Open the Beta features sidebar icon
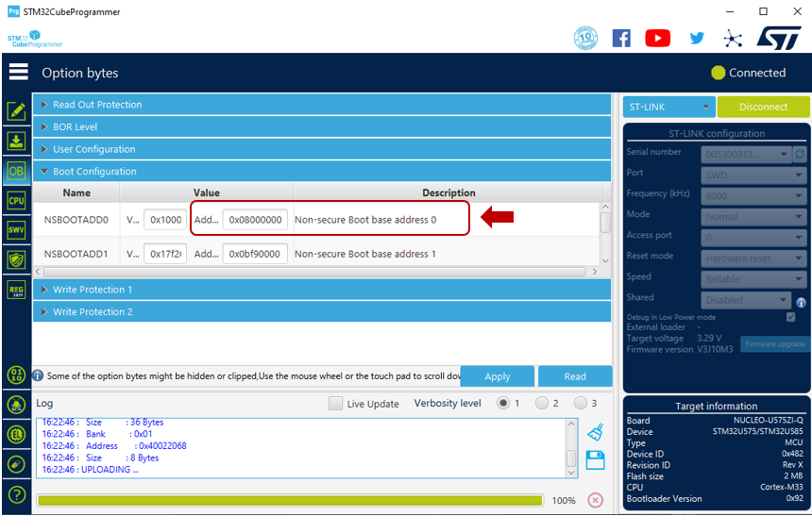The height and width of the screenshot is (516, 812). [16, 404]
